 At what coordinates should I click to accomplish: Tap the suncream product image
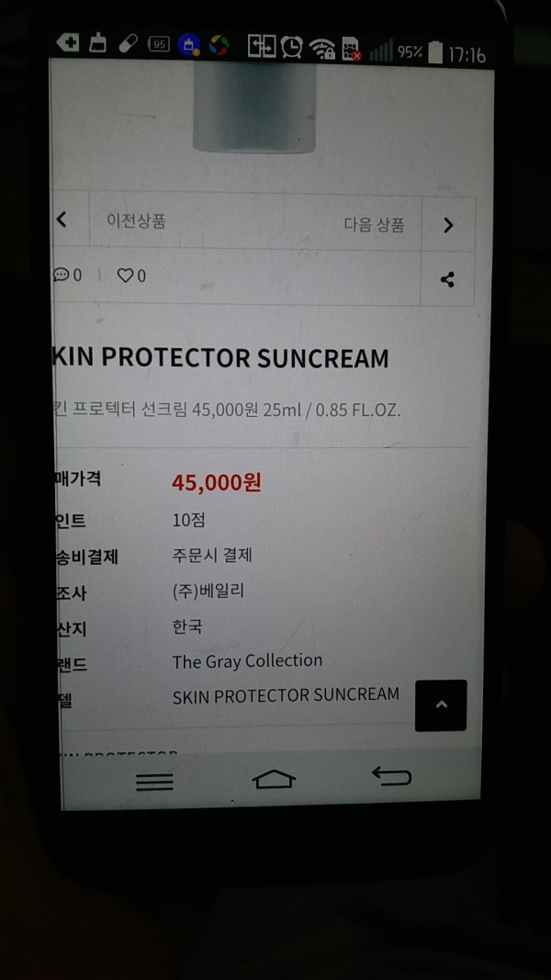point(254,107)
